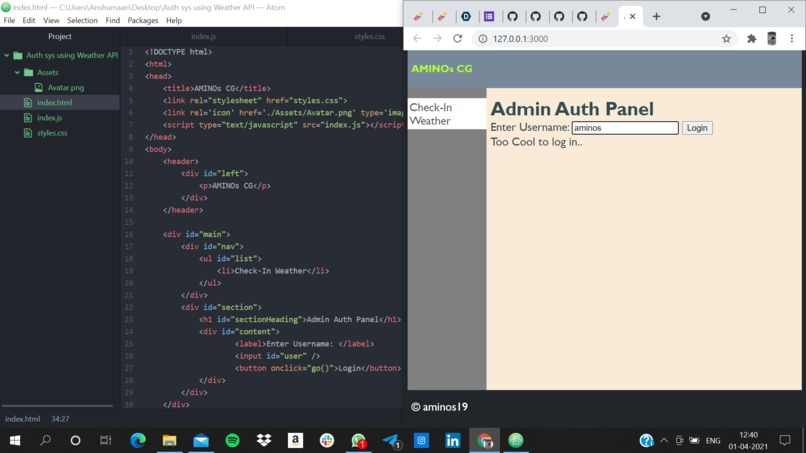
Task: Open Mail app from taskbar
Action: pyautogui.click(x=201, y=441)
